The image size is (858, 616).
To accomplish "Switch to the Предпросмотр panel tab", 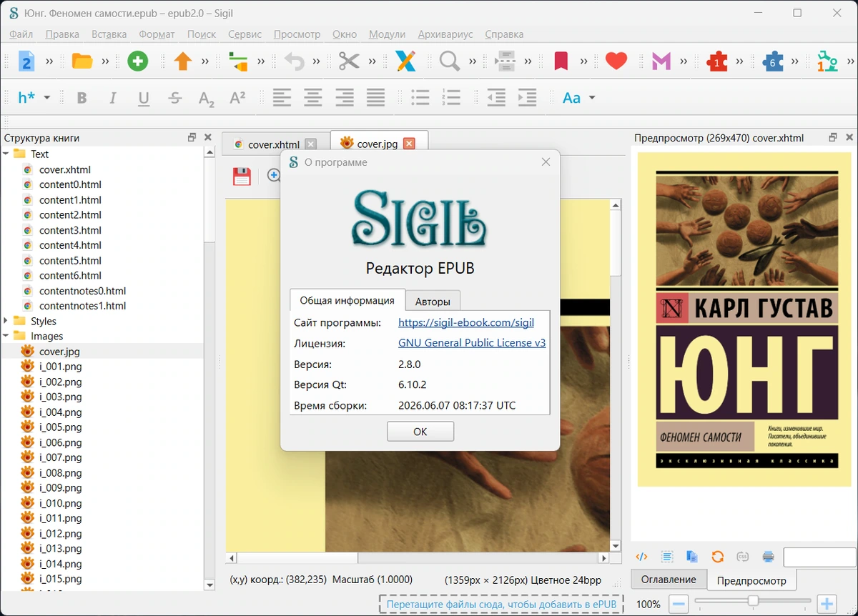I will (751, 580).
